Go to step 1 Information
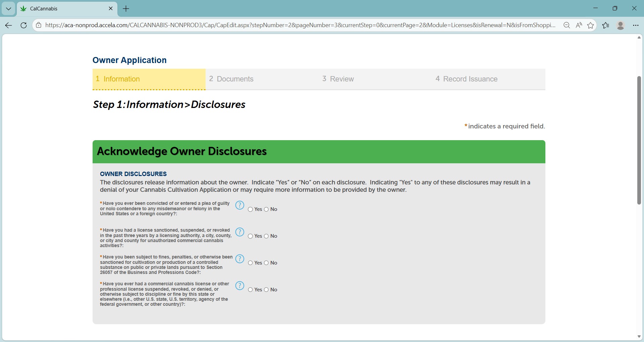The width and height of the screenshot is (644, 342). [149, 79]
